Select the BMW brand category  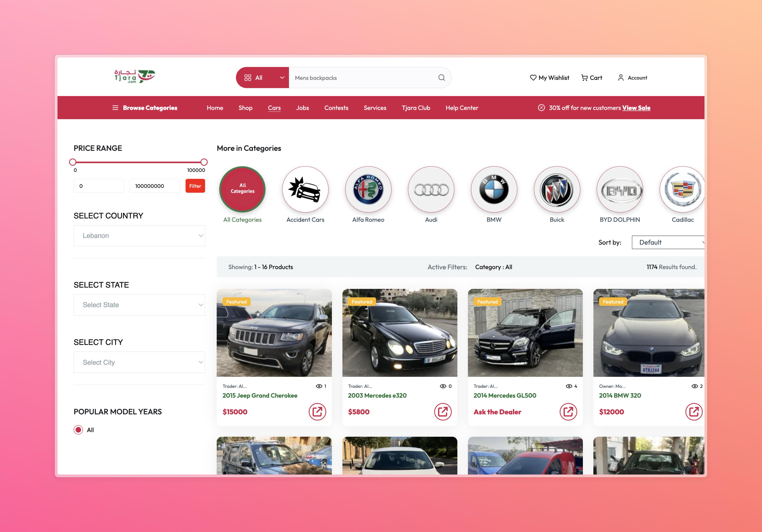pyautogui.click(x=493, y=189)
